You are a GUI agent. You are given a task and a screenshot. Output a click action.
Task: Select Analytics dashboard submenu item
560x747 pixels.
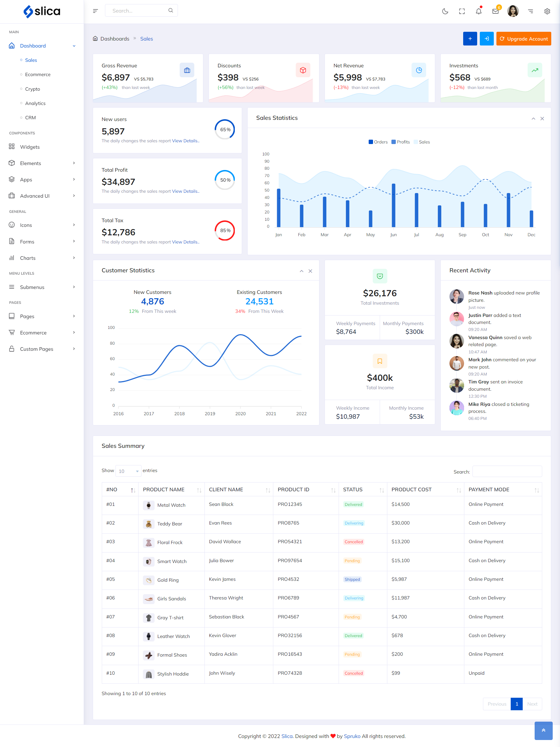[x=35, y=103]
